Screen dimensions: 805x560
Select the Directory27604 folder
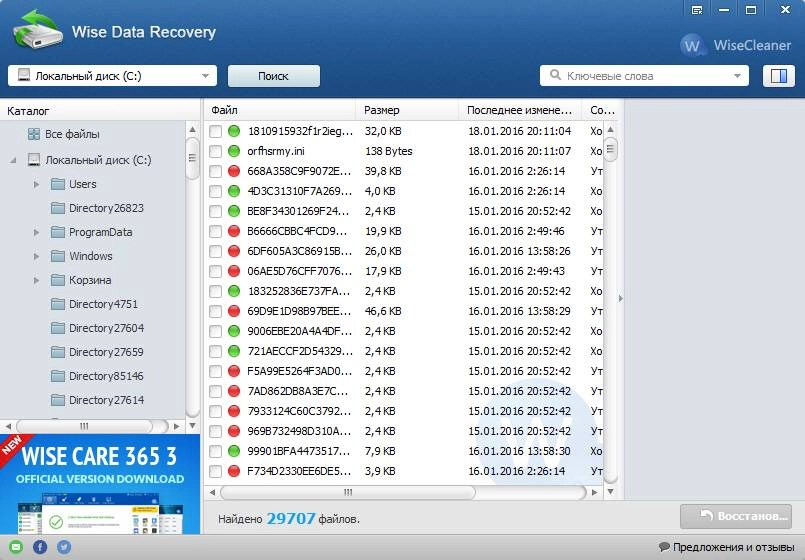click(107, 328)
